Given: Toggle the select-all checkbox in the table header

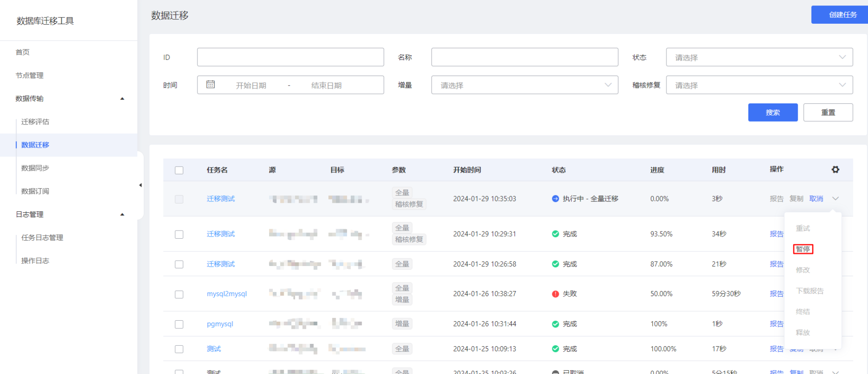Looking at the screenshot, I should point(179,170).
